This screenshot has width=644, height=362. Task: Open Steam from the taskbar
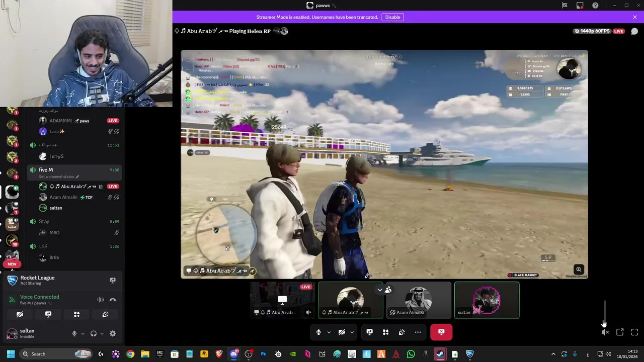click(440, 354)
